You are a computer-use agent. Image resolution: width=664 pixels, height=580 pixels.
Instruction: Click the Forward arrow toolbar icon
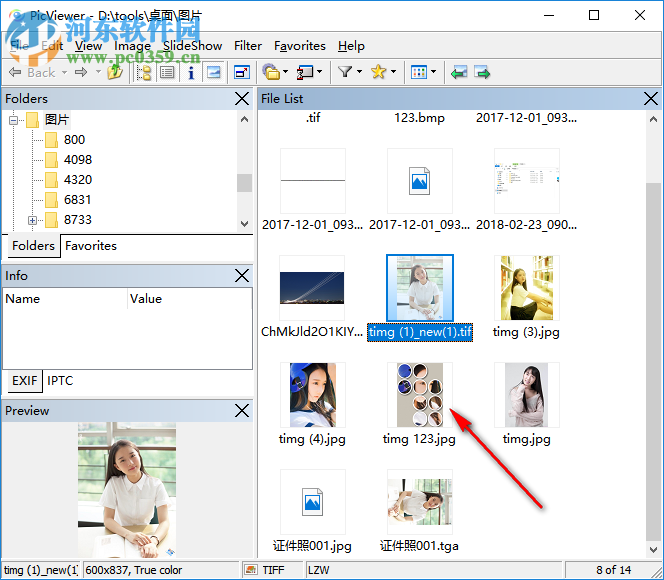point(81,72)
